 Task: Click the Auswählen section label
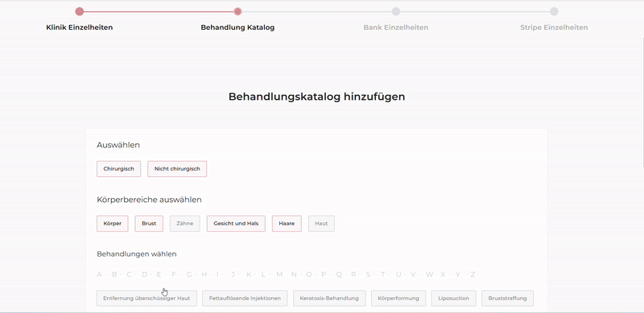[118, 145]
